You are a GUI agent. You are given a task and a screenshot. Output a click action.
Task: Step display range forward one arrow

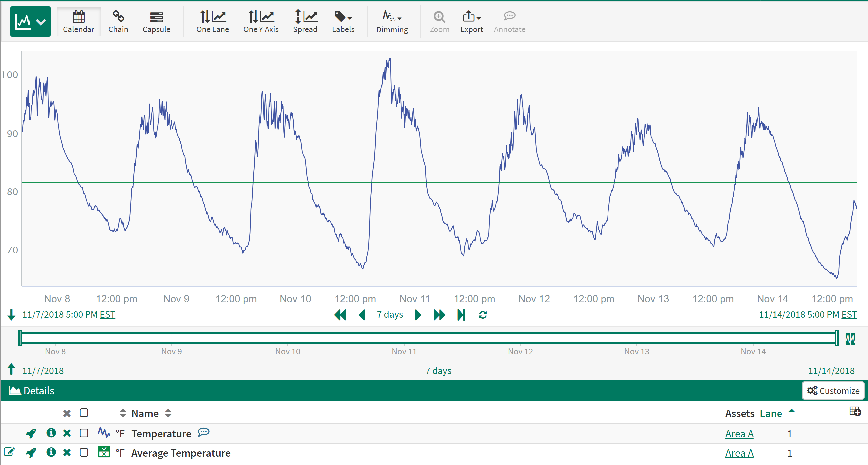click(x=418, y=315)
